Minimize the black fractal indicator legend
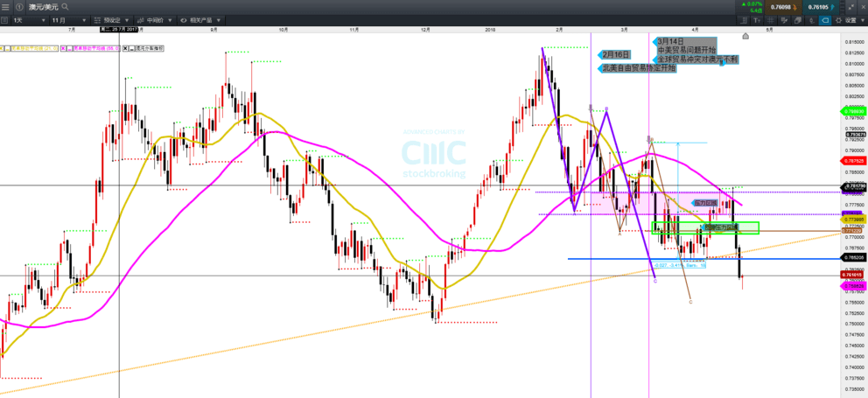 (132, 49)
